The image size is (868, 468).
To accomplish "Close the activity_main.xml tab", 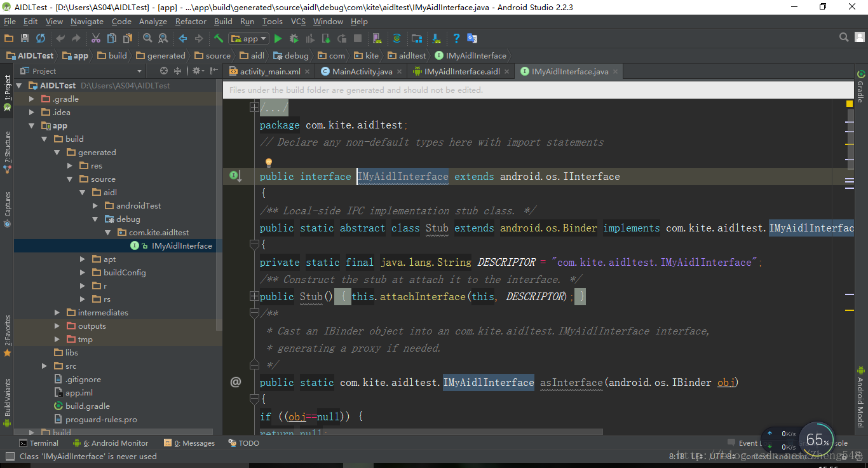I will (308, 72).
